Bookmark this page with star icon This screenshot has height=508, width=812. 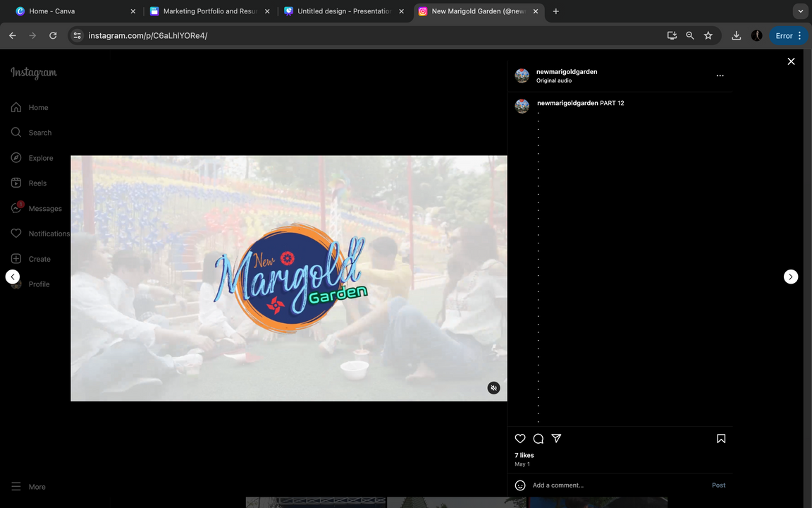click(708, 35)
